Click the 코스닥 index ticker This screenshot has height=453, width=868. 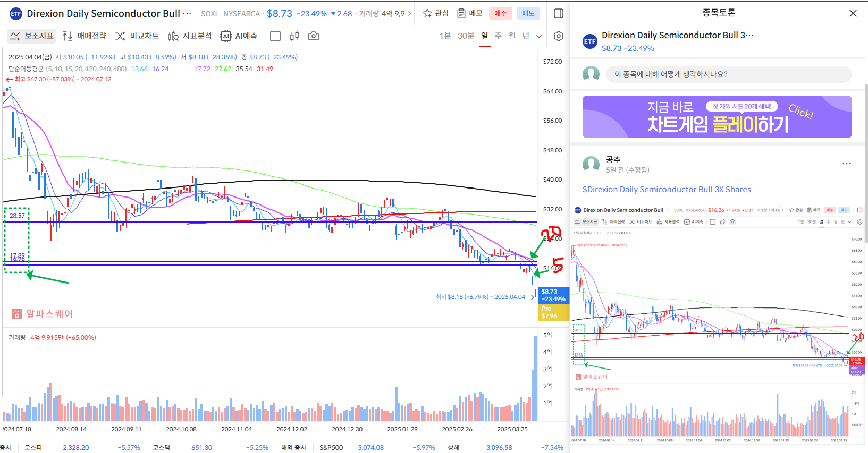pos(162,448)
